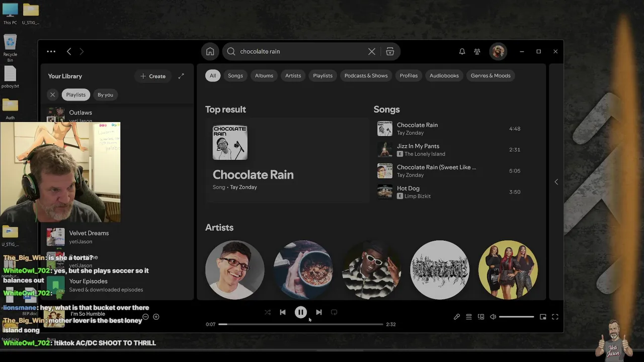
Task: Pause the current song
Action: click(301, 312)
